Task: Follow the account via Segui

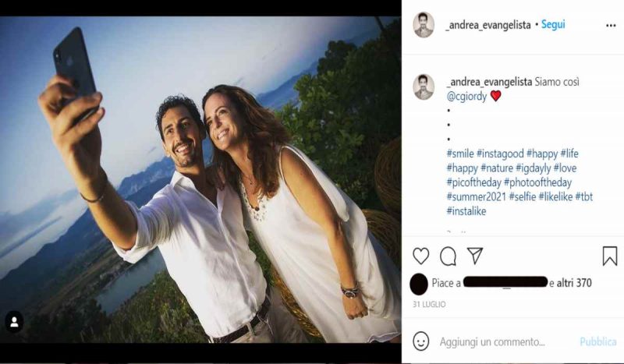Action: point(553,25)
